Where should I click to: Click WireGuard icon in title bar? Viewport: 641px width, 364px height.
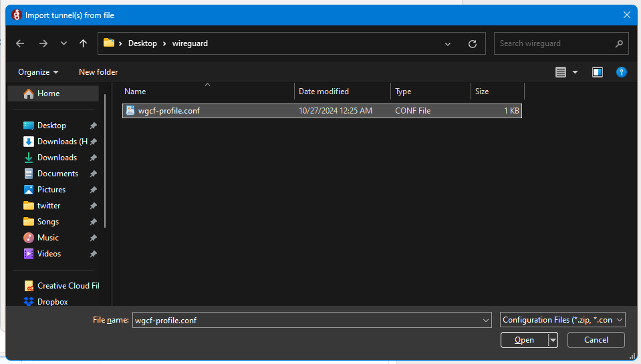16,15
